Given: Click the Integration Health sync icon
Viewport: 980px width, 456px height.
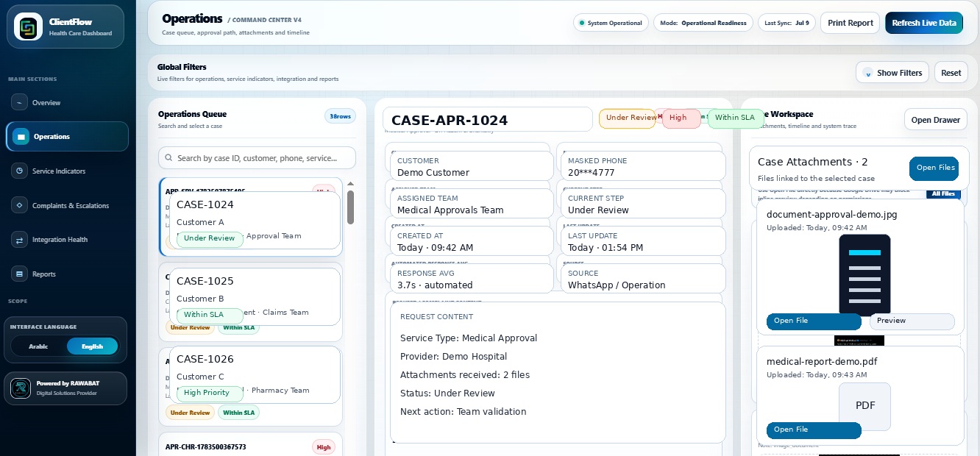Looking at the screenshot, I should tap(20, 239).
